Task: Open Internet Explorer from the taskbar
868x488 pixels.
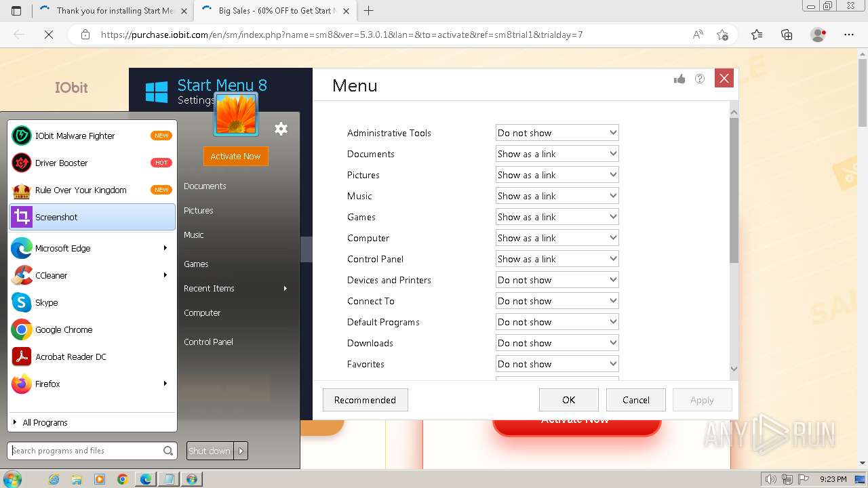Action: (54, 479)
